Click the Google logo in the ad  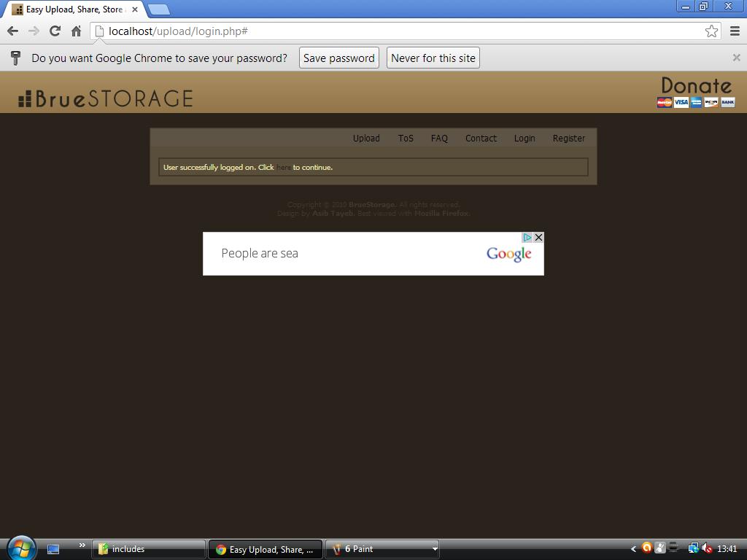point(508,254)
